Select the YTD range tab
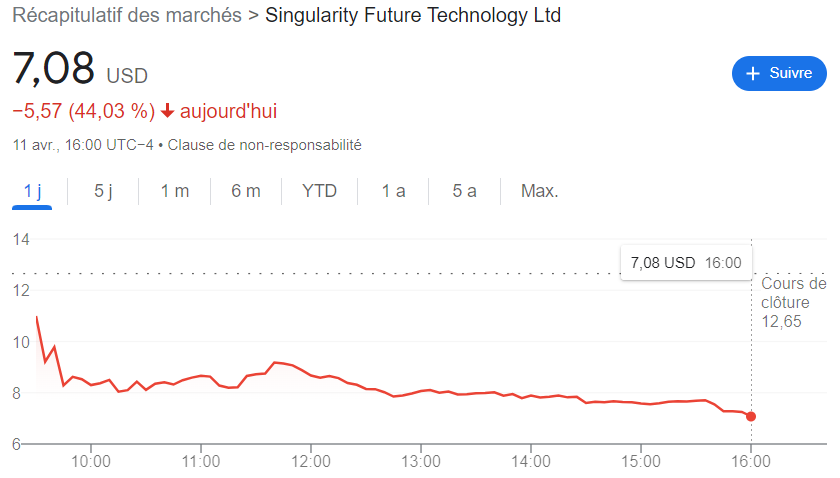Viewport: 840px width, 478px height. (x=319, y=191)
